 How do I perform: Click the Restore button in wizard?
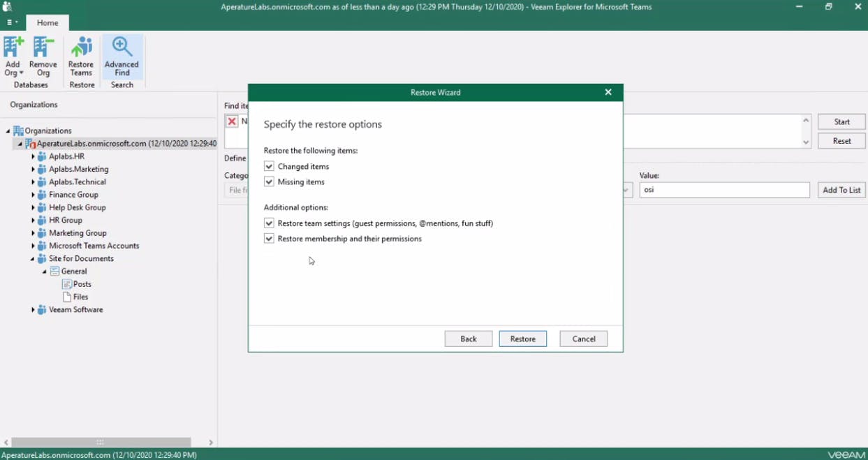pos(523,339)
